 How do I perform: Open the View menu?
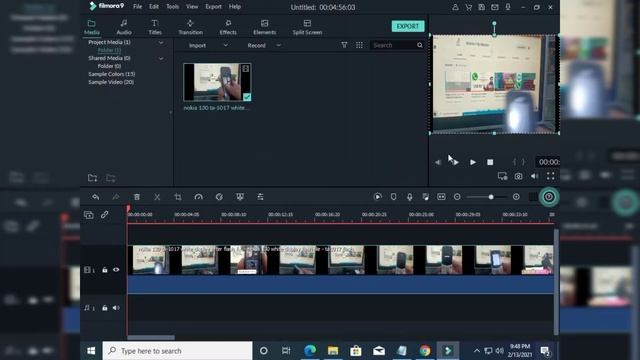[192, 7]
